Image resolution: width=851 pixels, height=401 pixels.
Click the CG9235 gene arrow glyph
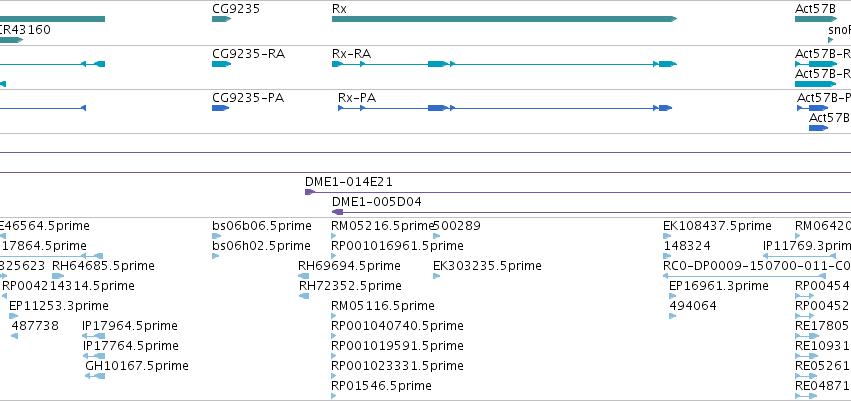[221, 19]
